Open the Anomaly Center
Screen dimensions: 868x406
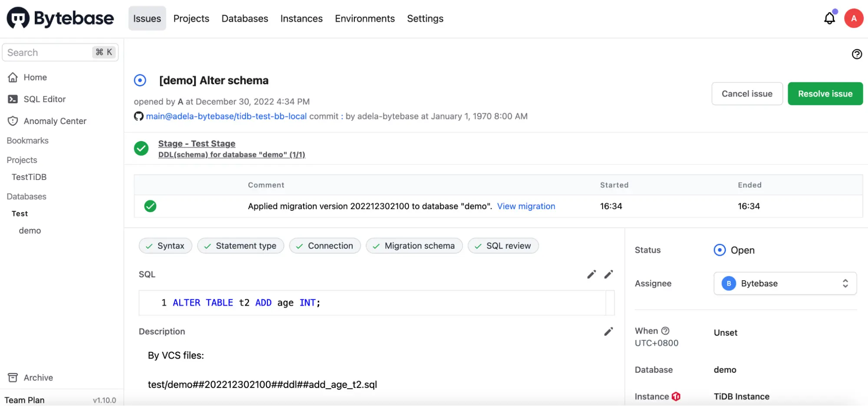click(x=55, y=121)
